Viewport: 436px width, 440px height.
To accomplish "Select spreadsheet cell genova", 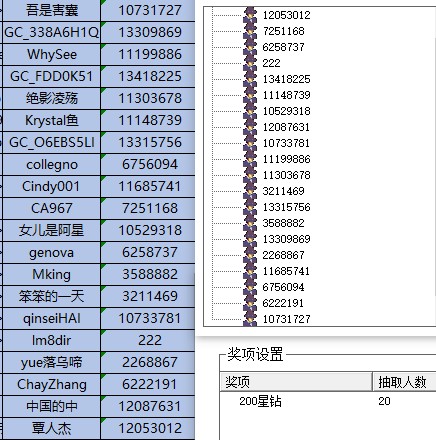I will [x=51, y=252].
